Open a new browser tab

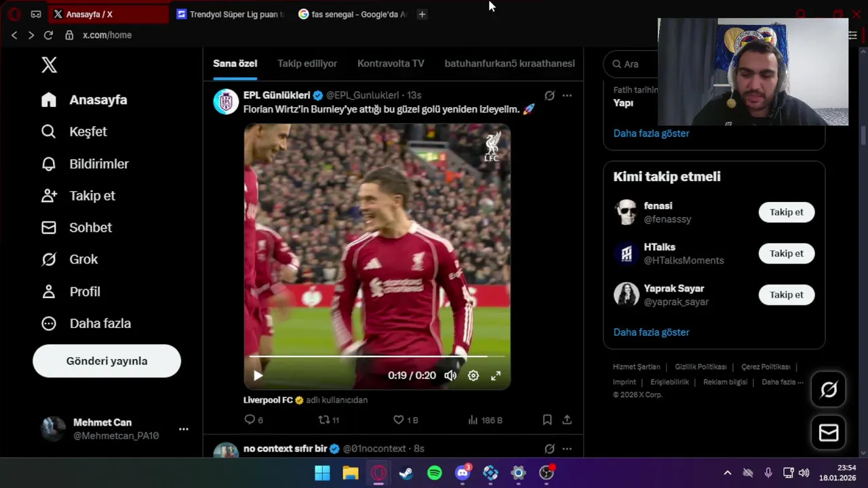[x=422, y=14]
